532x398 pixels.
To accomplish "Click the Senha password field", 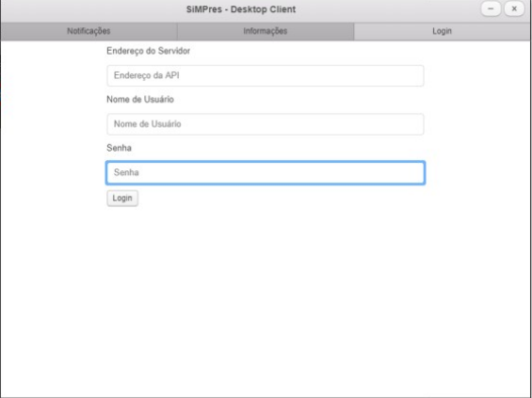I will click(266, 172).
